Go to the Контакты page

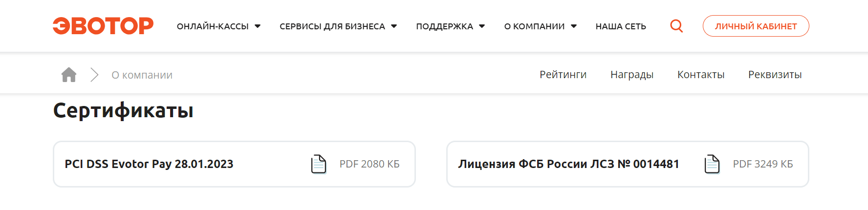pyautogui.click(x=701, y=75)
